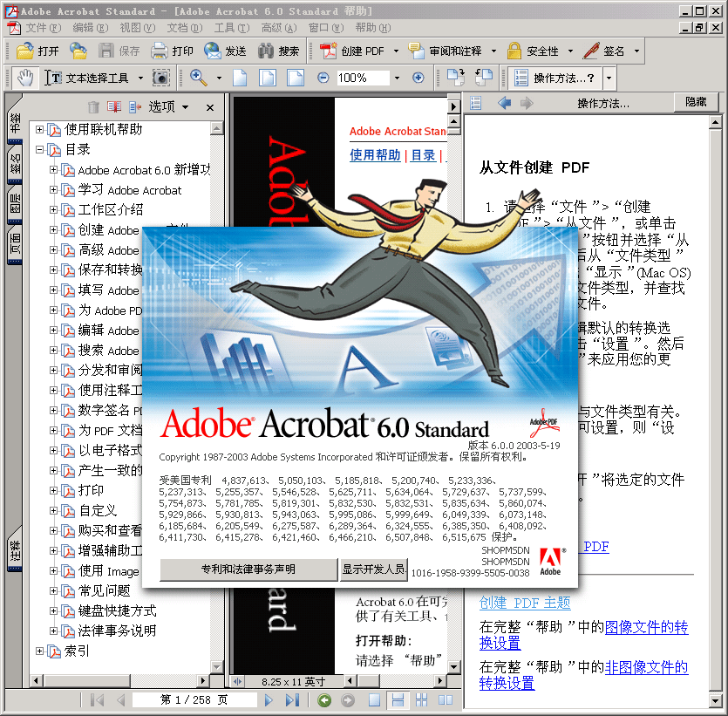Select the Snapshot camera tool
Viewport: 728px width, 716px height.
(x=161, y=78)
